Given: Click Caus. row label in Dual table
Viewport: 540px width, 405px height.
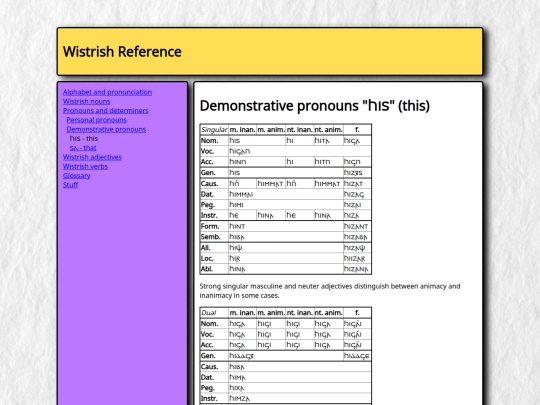Looking at the screenshot, I should (x=214, y=367).
